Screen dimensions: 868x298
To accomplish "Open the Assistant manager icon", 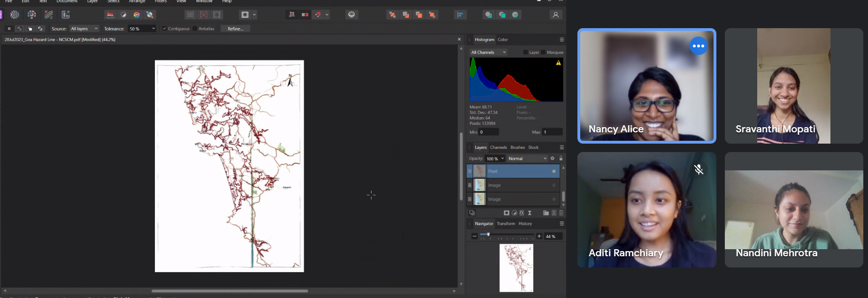I will [352, 15].
